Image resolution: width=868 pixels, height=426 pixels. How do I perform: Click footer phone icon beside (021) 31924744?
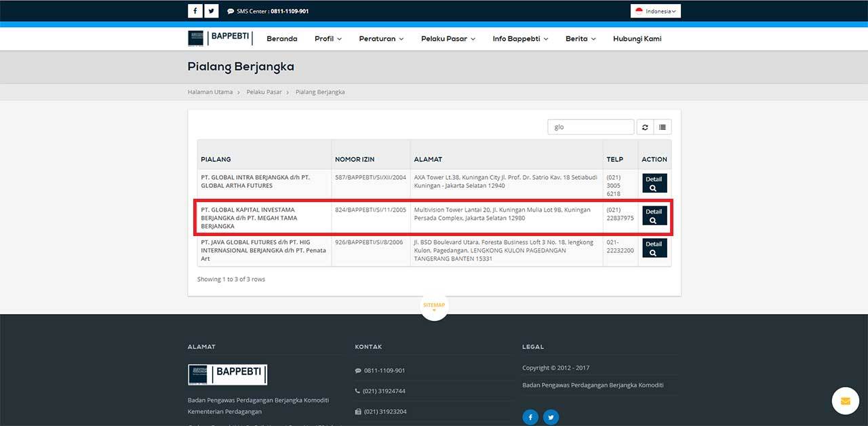coord(358,391)
